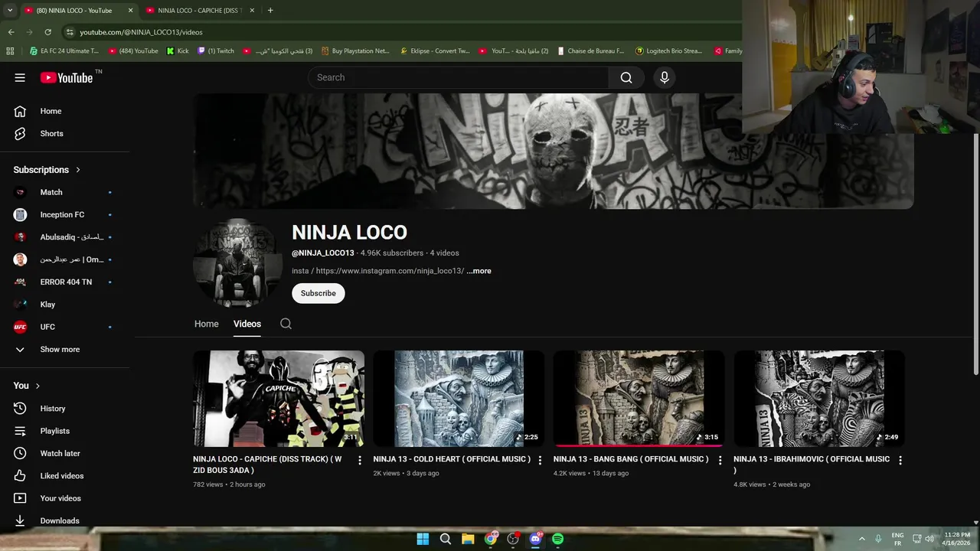Play the IBRAHIMOVIC video thumbnail
Screen dimensions: 980x551
pos(819,399)
